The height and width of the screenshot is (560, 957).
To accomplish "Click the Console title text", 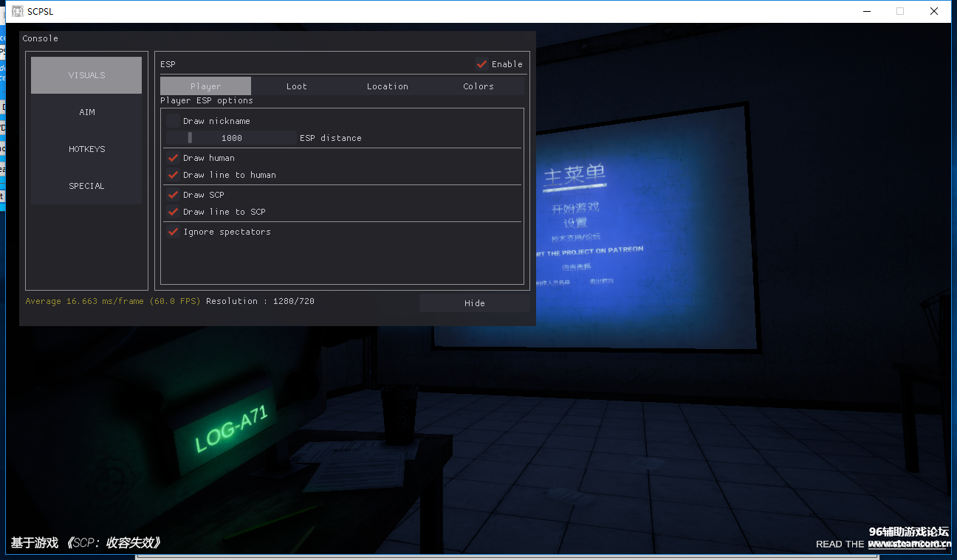I will (40, 38).
